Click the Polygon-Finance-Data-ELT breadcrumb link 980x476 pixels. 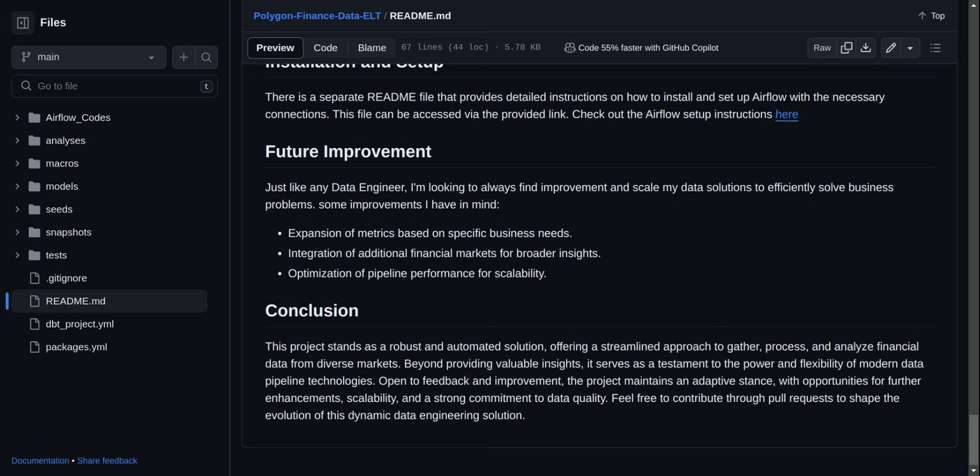click(x=317, y=16)
